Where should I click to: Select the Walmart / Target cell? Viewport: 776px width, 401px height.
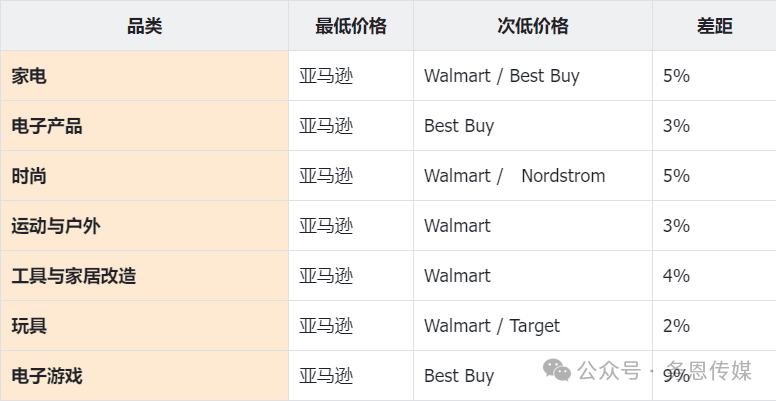533,326
